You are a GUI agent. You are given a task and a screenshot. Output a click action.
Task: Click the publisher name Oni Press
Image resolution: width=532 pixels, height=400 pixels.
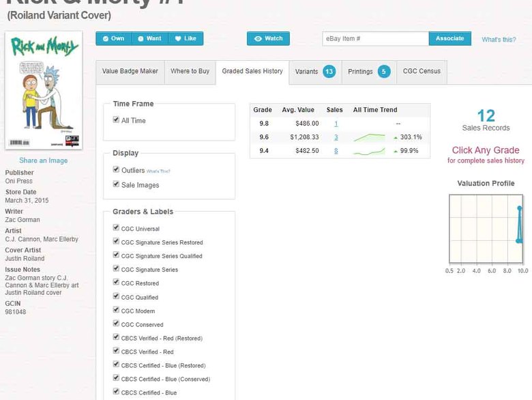click(x=18, y=181)
